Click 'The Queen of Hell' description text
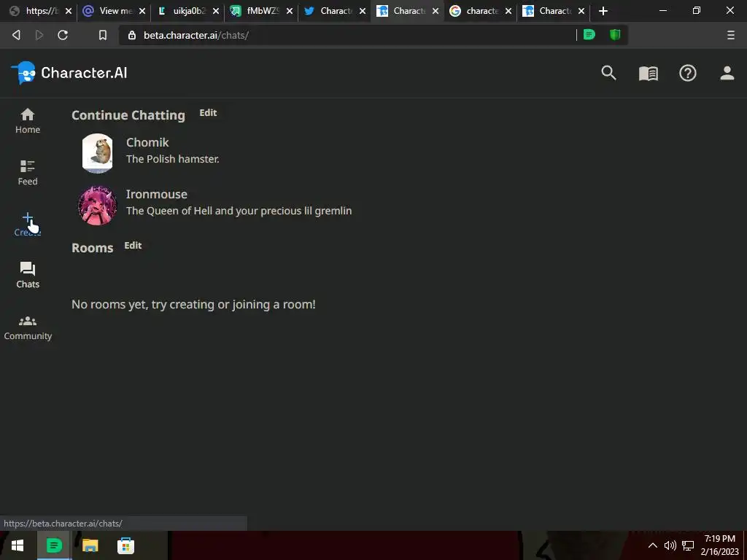747x560 pixels. point(239,211)
